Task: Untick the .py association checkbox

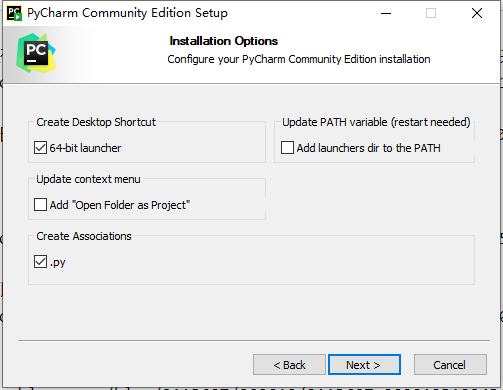Action: coord(40,262)
